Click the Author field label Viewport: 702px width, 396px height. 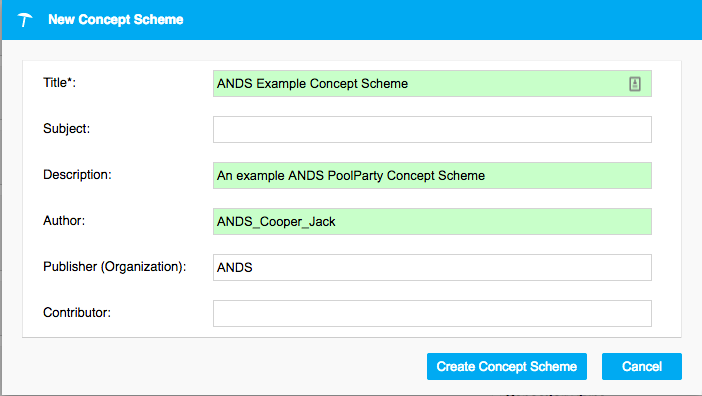(64, 221)
